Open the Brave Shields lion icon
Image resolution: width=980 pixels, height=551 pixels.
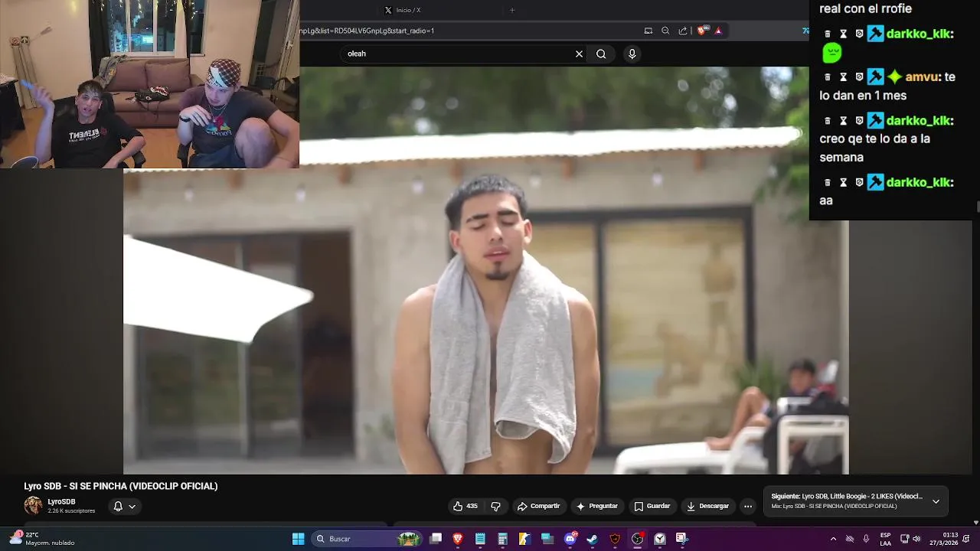click(x=701, y=31)
